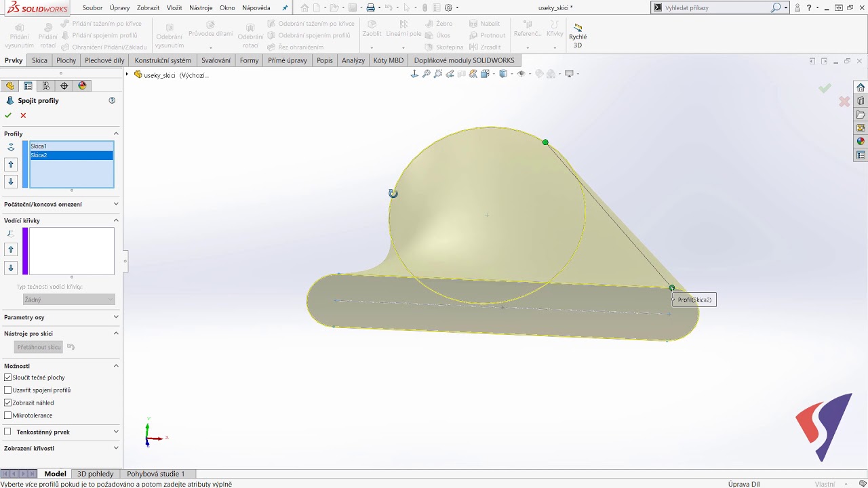The height and width of the screenshot is (488, 868).
Task: Click the Přetáhnout skicu button
Action: pyautogui.click(x=39, y=347)
